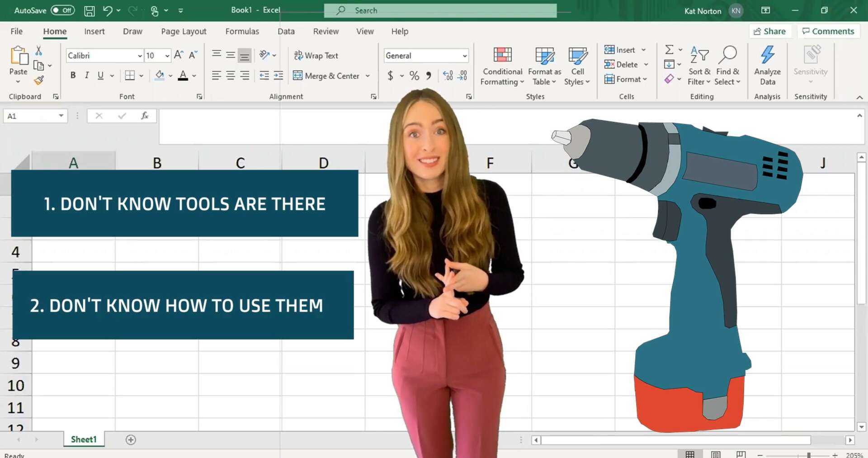
Task: Open the Page Layout tab
Action: 184,31
